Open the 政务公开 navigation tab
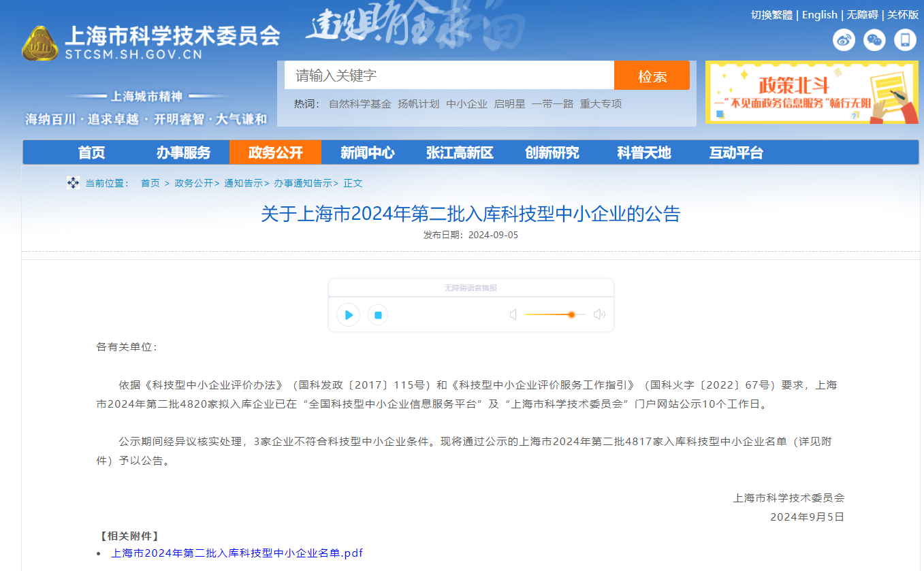 pyautogui.click(x=275, y=152)
